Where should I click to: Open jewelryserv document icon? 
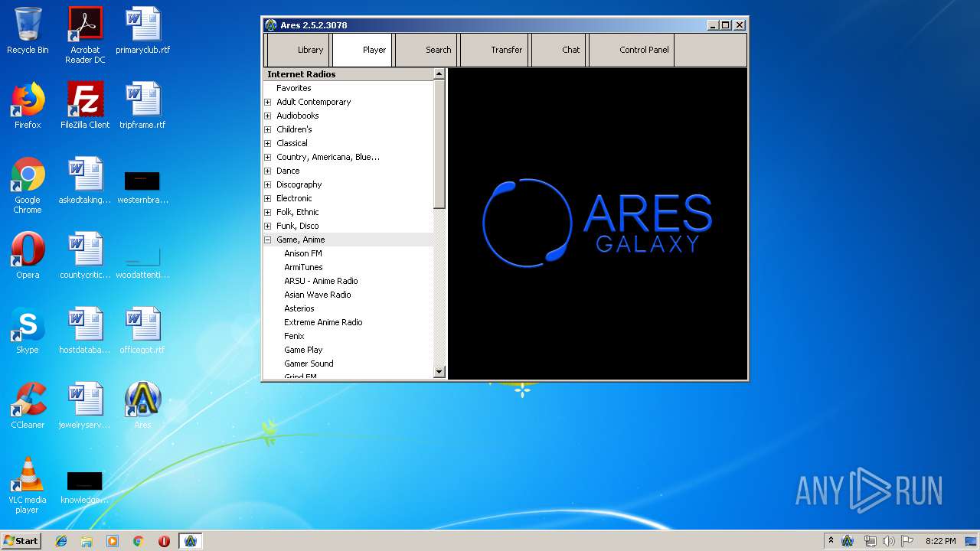(85, 406)
